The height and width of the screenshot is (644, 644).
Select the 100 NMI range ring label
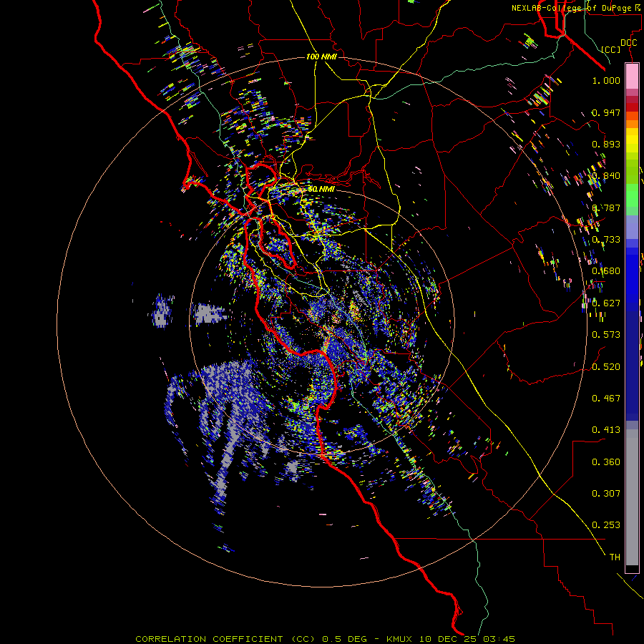(321, 57)
